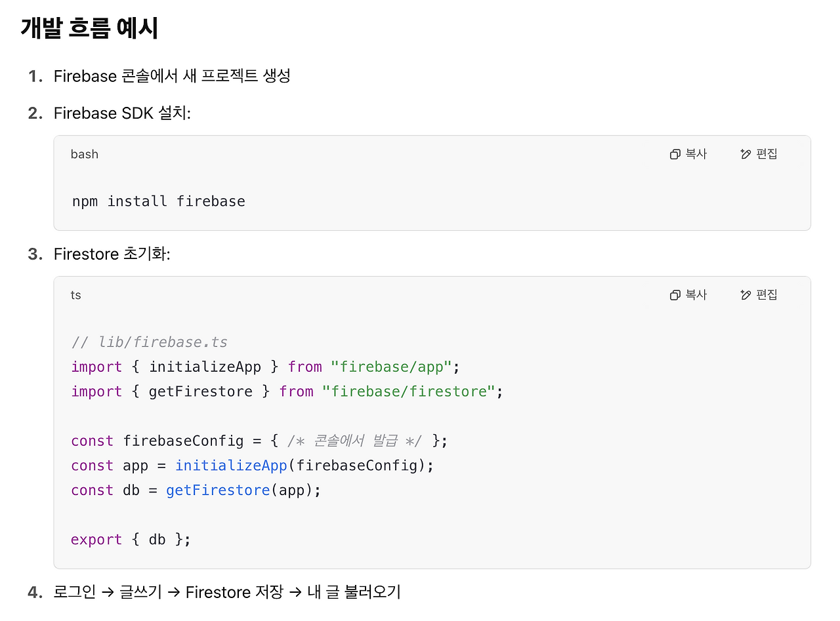Click list item 'Firebase 콘솔에서 새 프로젝트 생성'

click(x=172, y=76)
